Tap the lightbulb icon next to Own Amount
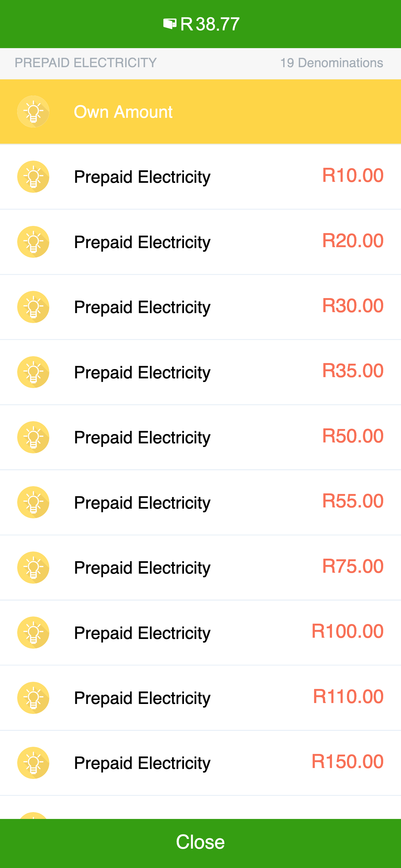The height and width of the screenshot is (868, 401). coord(33,112)
